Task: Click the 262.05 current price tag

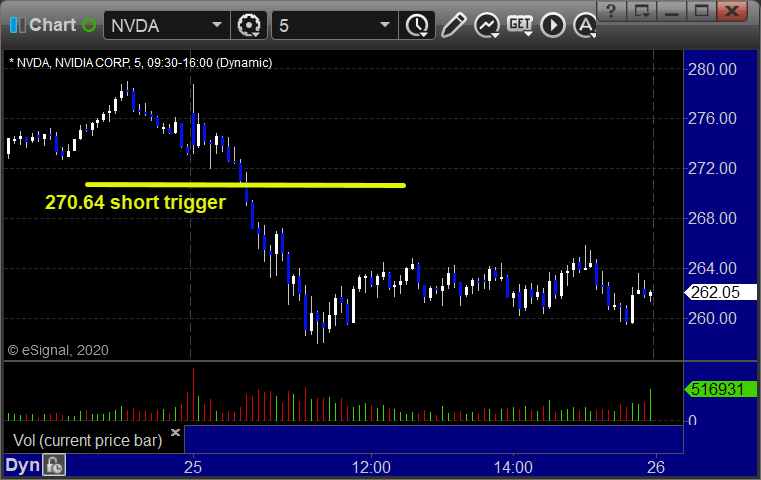Action: pyautogui.click(x=720, y=292)
